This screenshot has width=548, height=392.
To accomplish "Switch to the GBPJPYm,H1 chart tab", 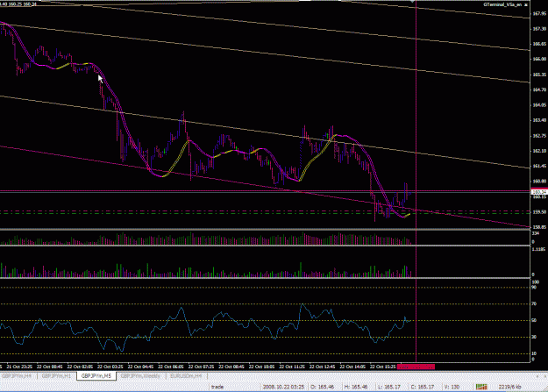I will 56,376.
